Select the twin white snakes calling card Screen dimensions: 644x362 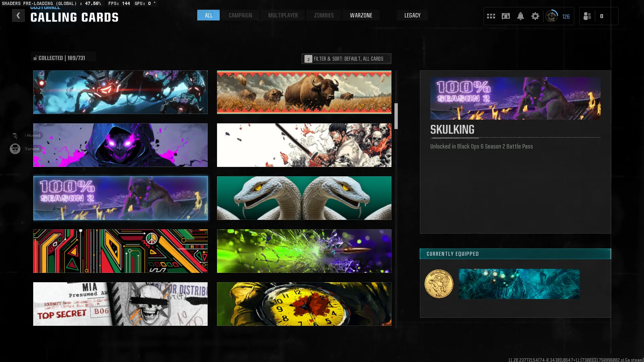point(304,198)
